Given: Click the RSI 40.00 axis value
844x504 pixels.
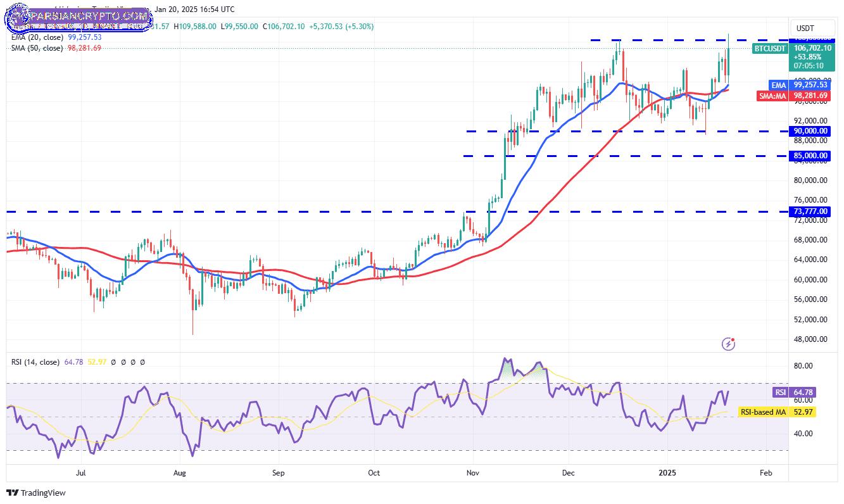Looking at the screenshot, I should (803, 434).
